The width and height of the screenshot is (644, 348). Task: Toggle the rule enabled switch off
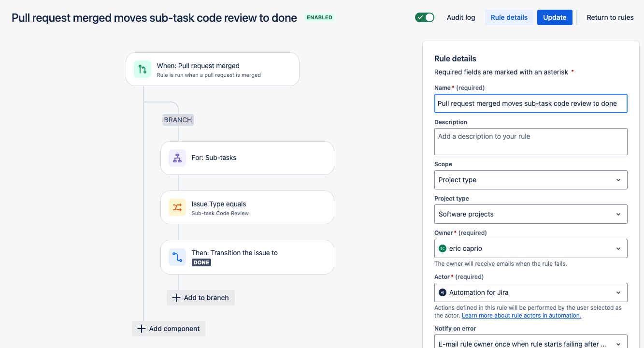(x=425, y=17)
